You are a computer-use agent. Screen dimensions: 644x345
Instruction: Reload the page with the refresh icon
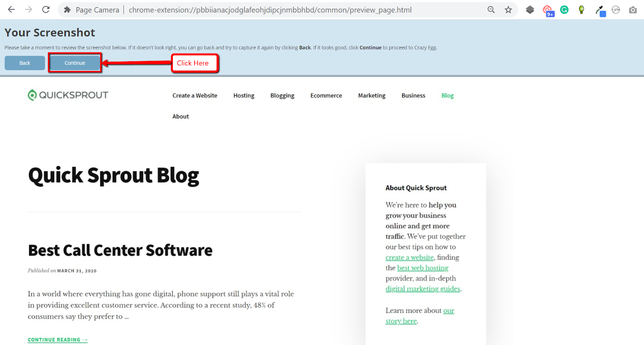(x=46, y=10)
